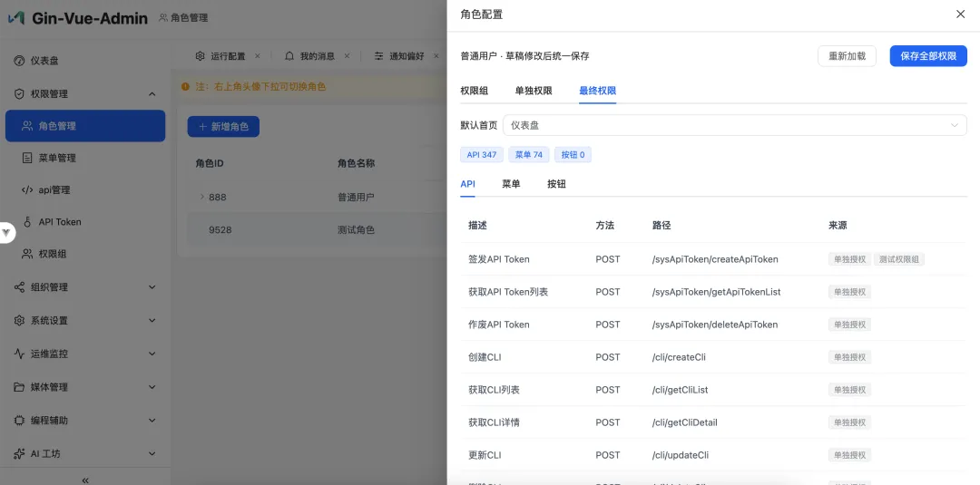980x485 pixels.
Task: Select the 最终权限 tab
Action: pos(597,91)
